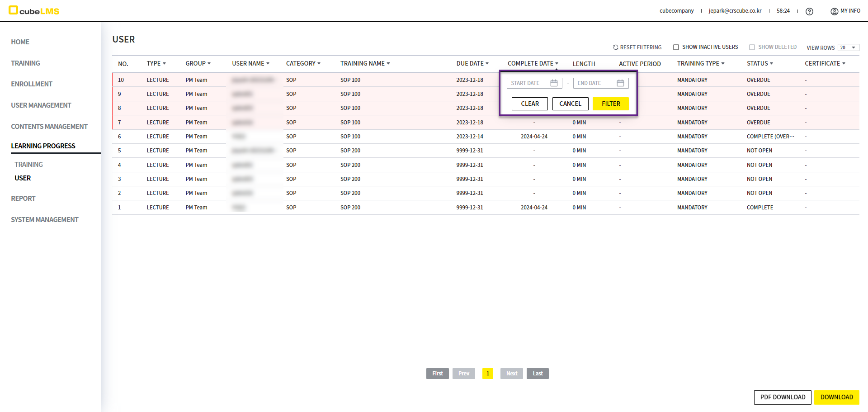Click the cubeLMS logo
This screenshot has width=868, height=412.
34,10
